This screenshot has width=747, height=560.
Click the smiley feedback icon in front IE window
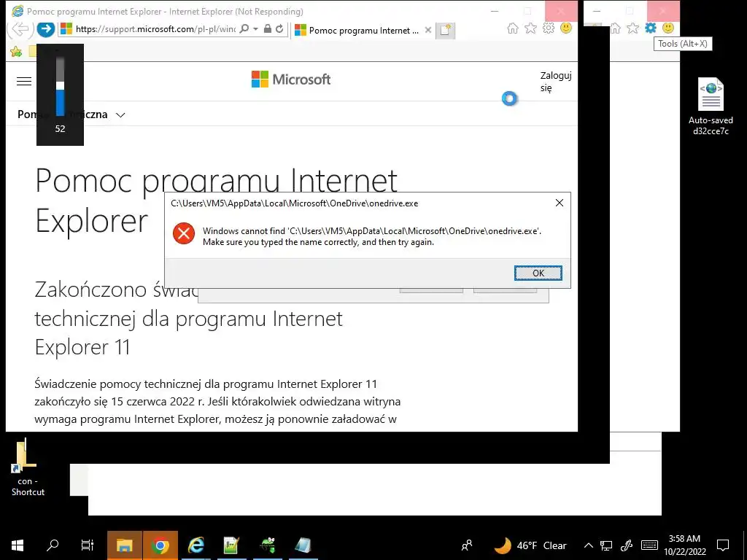tap(566, 28)
